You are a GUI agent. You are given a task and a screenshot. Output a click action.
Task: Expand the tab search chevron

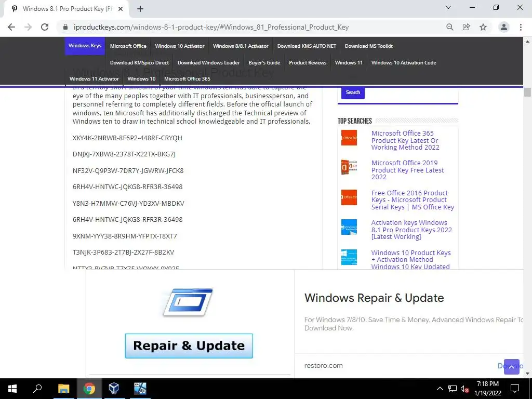(x=448, y=7)
